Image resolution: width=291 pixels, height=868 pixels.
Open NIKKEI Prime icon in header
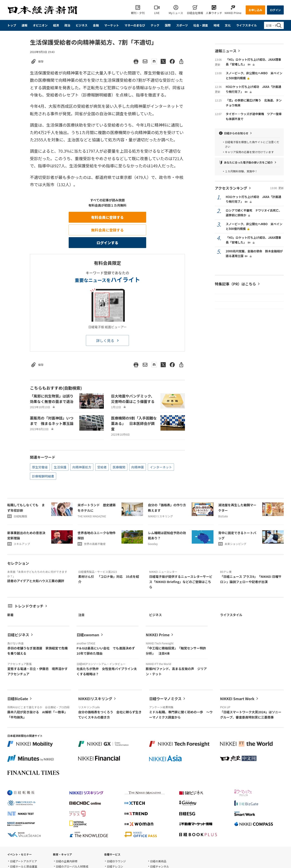click(233, 7)
